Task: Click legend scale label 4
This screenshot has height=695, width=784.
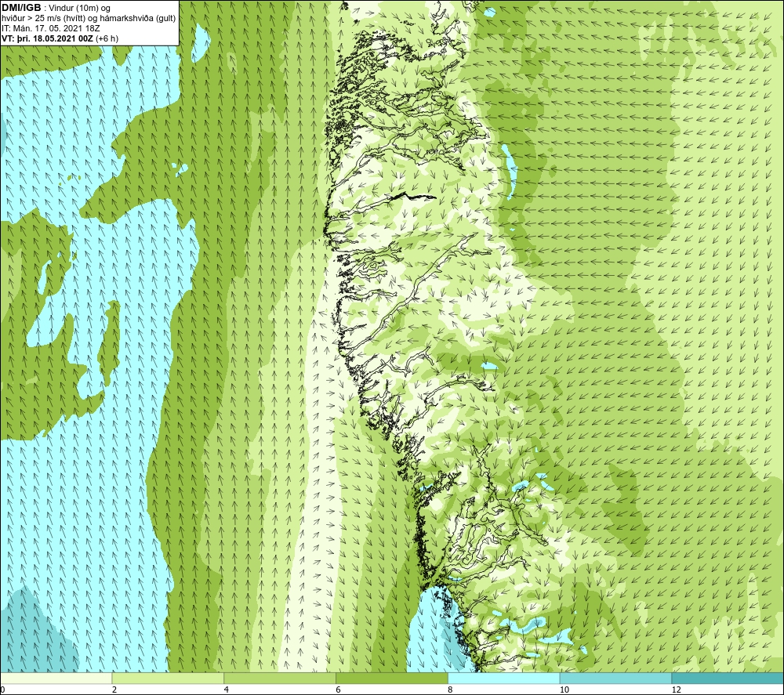Action: coord(227,690)
